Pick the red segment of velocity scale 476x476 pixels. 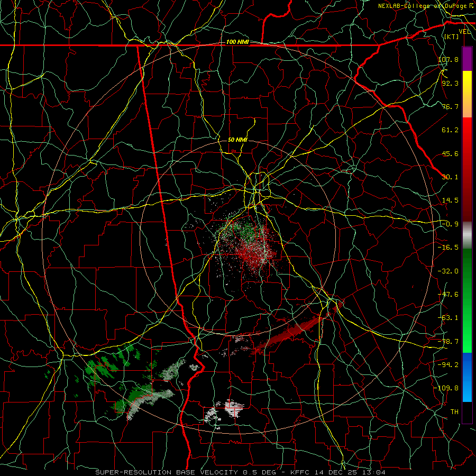(467, 169)
